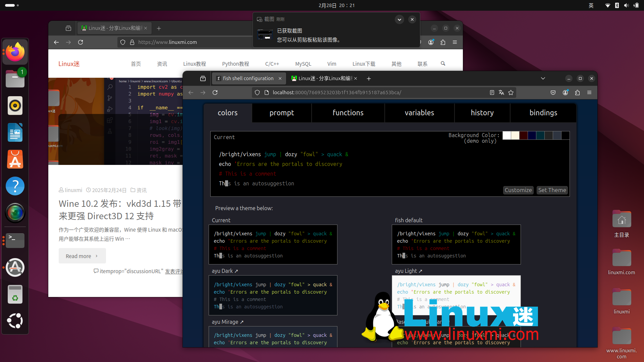
Task: Open Firefox View in front window
Action: coord(203,78)
